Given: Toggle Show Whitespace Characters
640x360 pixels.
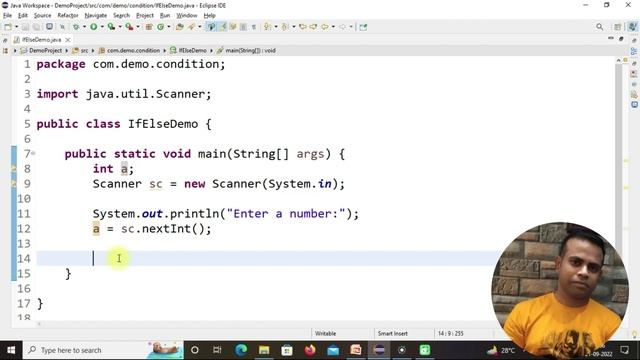Looking at the screenshot, I should (254, 27).
